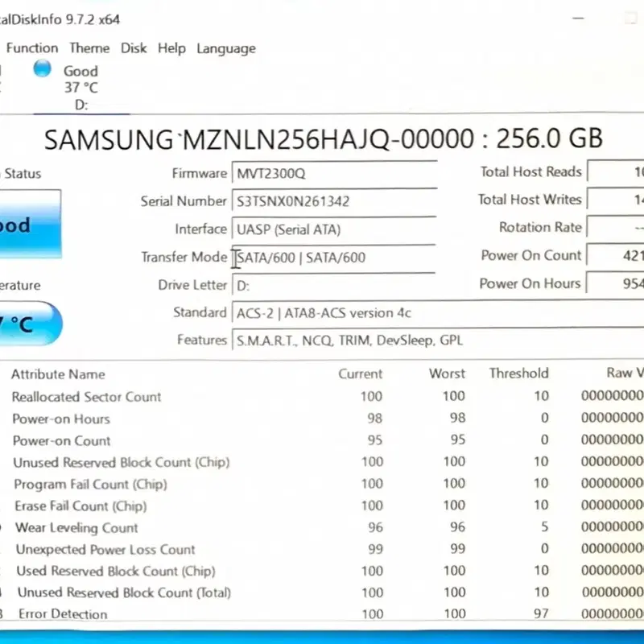Click the Transfer Mode label
The width and height of the screenshot is (644, 644).
point(184,257)
